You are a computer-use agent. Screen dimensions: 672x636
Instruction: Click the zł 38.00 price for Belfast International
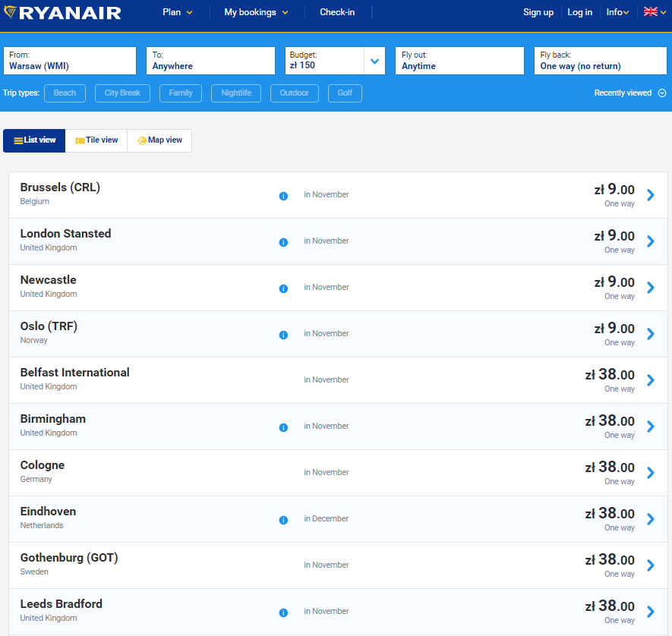[610, 374]
